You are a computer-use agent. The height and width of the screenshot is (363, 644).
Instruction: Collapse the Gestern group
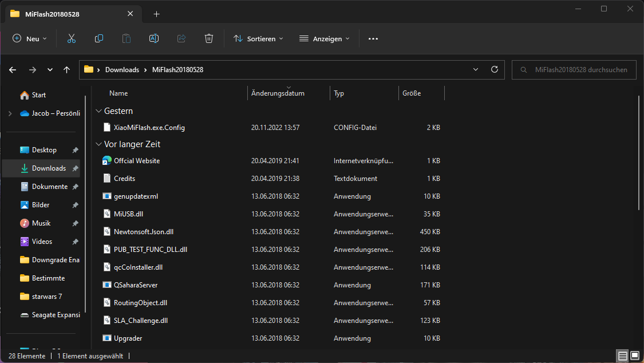99,111
